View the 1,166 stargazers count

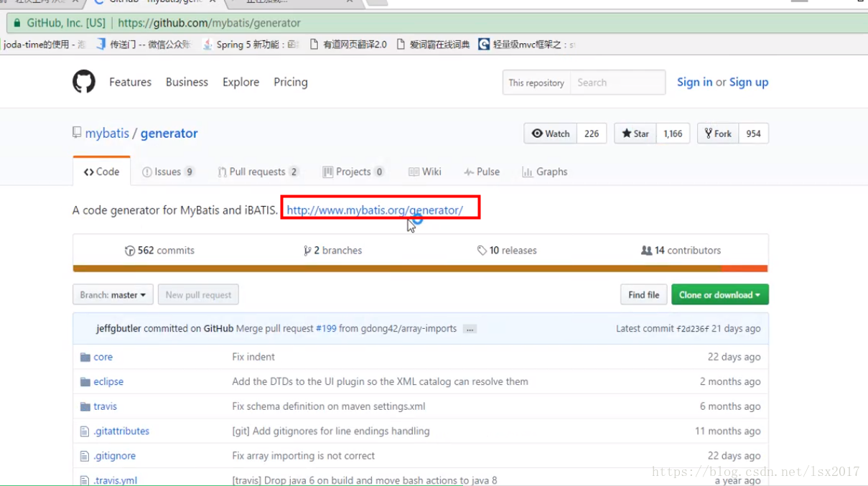[673, 134]
